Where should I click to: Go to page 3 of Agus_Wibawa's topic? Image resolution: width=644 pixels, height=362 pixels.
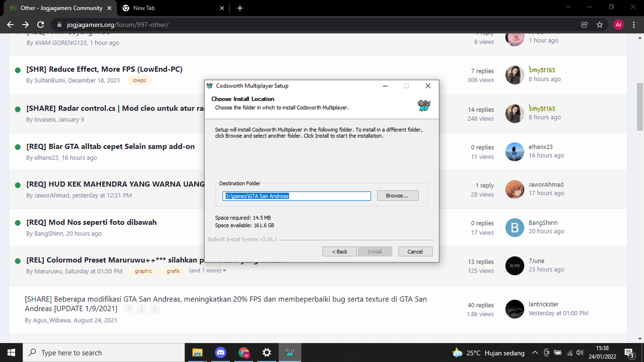[154, 309]
